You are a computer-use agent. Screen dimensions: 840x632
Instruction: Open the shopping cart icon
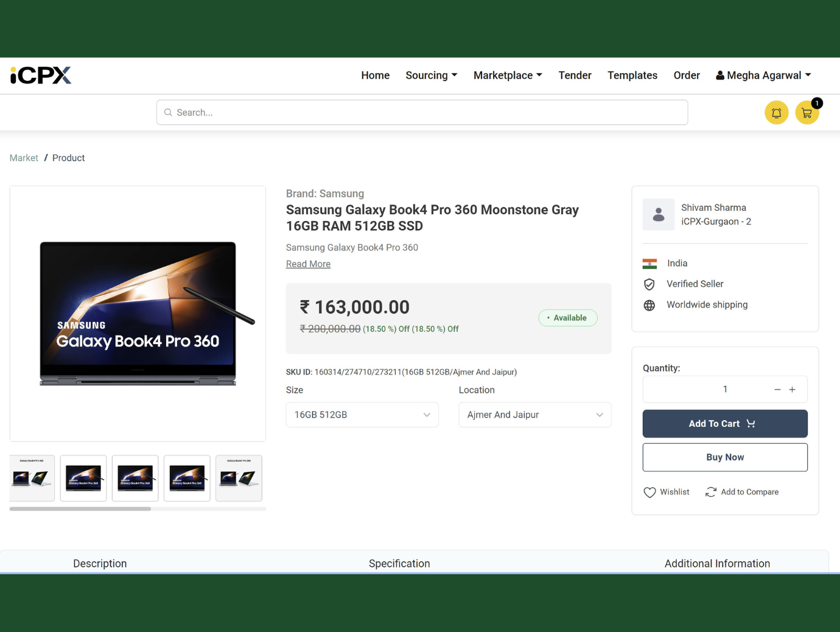pos(807,113)
